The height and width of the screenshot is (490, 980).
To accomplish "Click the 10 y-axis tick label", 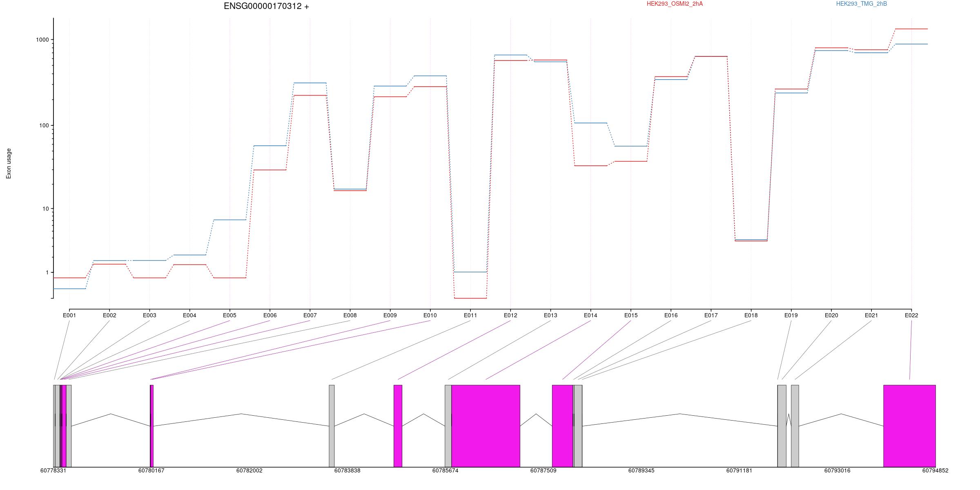I will (x=45, y=209).
